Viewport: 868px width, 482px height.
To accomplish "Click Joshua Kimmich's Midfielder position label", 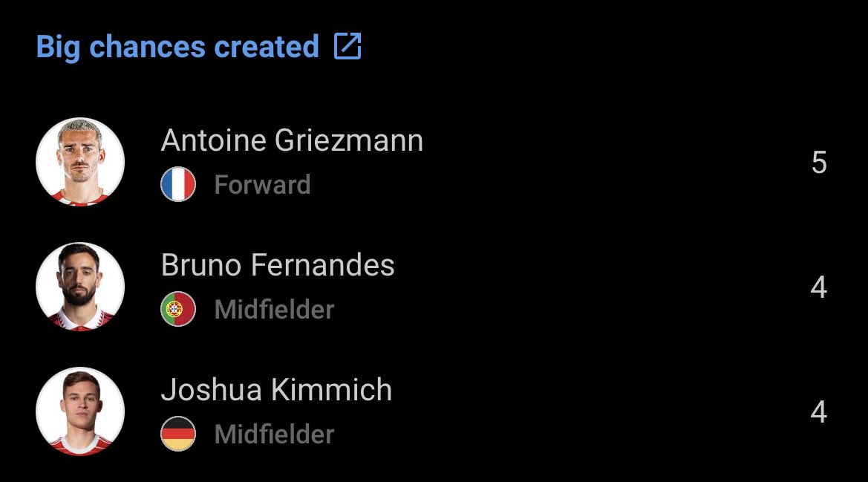I will [274, 434].
